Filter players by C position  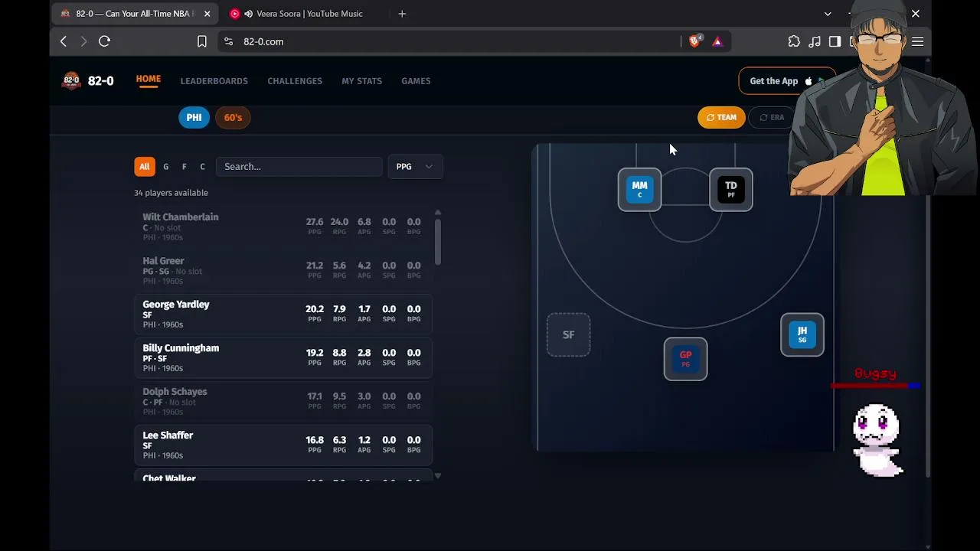coord(202,167)
